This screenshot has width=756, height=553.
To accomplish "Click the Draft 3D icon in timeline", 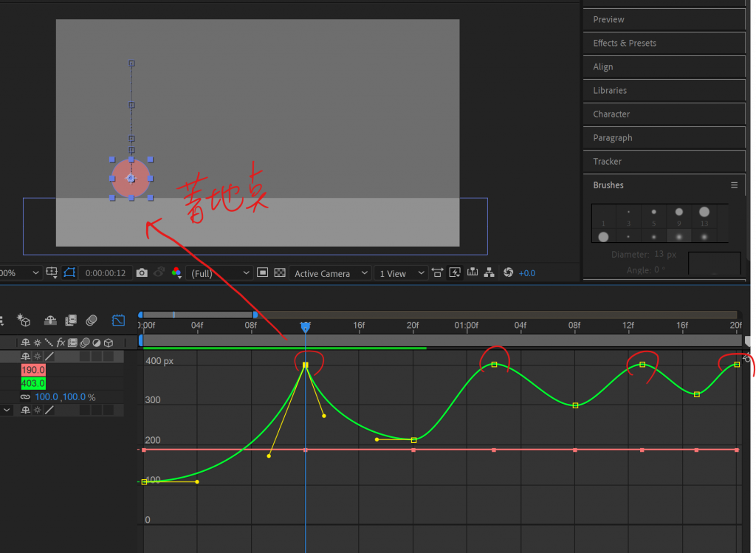I will tap(24, 320).
